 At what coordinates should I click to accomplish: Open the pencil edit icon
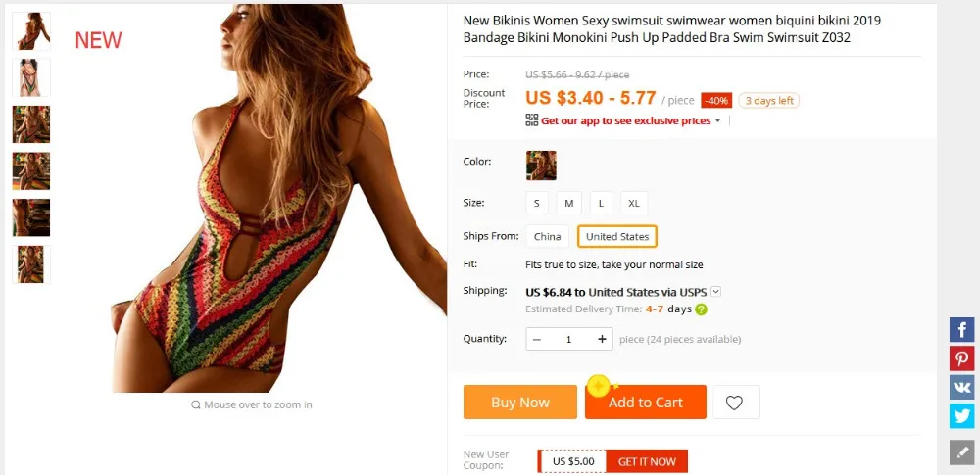pos(962,451)
